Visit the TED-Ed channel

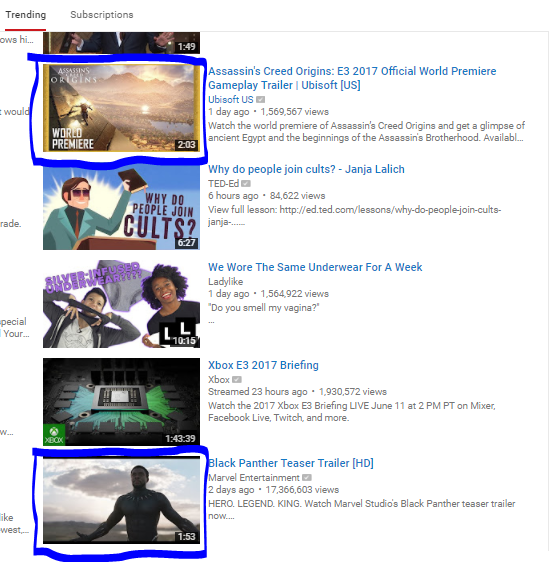(223, 184)
